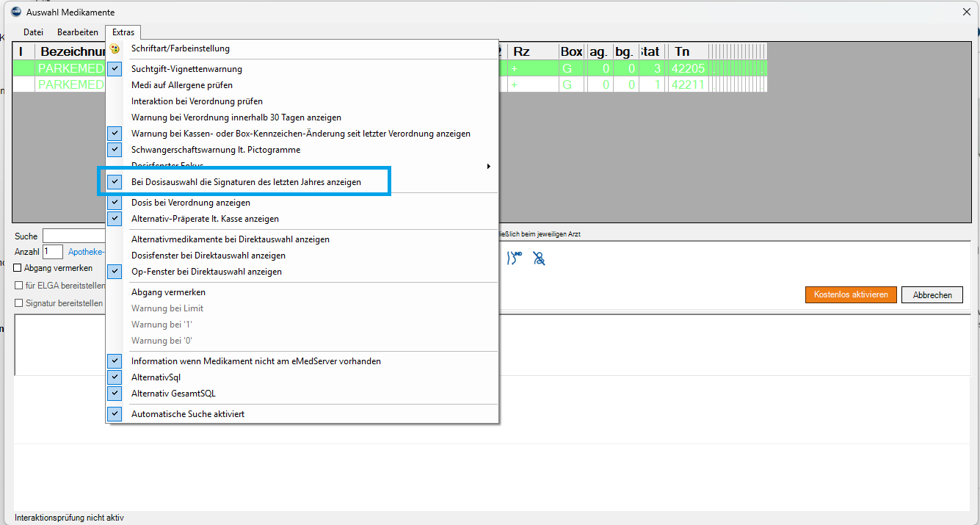The height and width of the screenshot is (525, 980).
Task: Click checkmark icon beside Automatische Suche aktiviert
Action: 115,414
